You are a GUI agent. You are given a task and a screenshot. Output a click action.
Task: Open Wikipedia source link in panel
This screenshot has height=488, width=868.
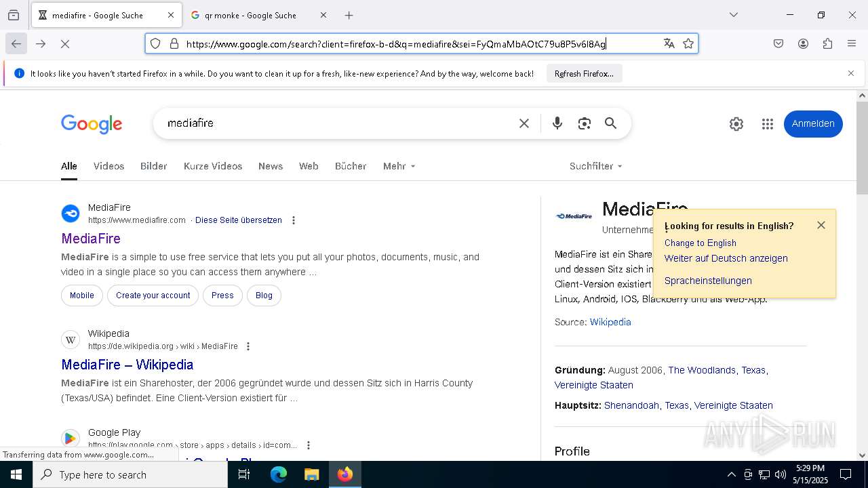point(610,322)
